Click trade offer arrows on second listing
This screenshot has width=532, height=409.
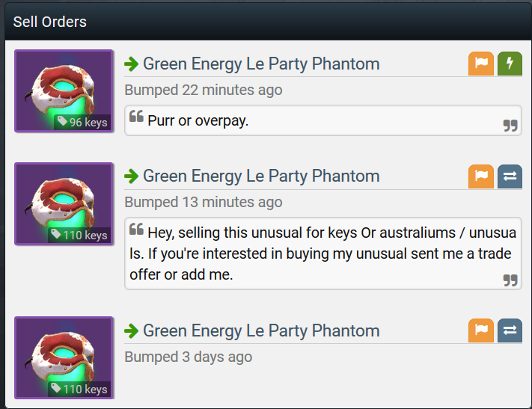(510, 176)
